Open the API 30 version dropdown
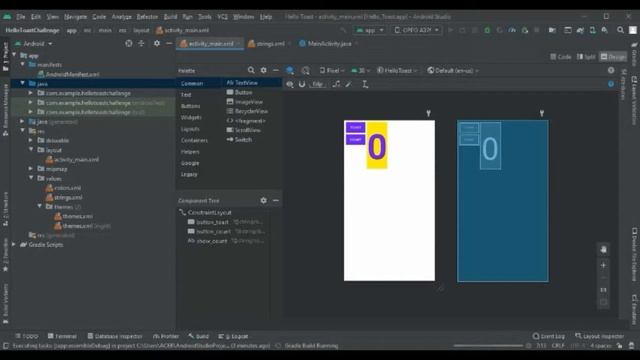 click(360, 70)
